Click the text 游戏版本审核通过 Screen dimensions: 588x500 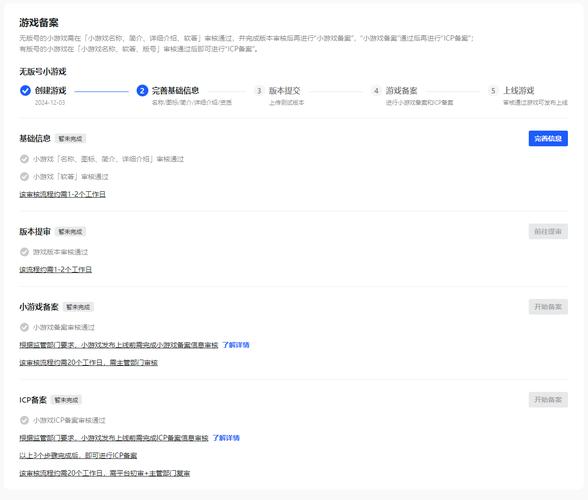point(60,252)
